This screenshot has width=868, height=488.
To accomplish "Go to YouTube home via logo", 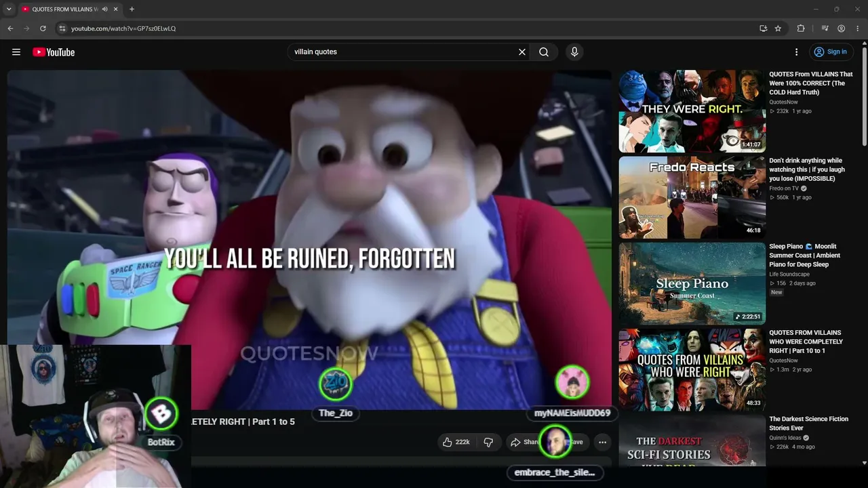I will [x=54, y=52].
